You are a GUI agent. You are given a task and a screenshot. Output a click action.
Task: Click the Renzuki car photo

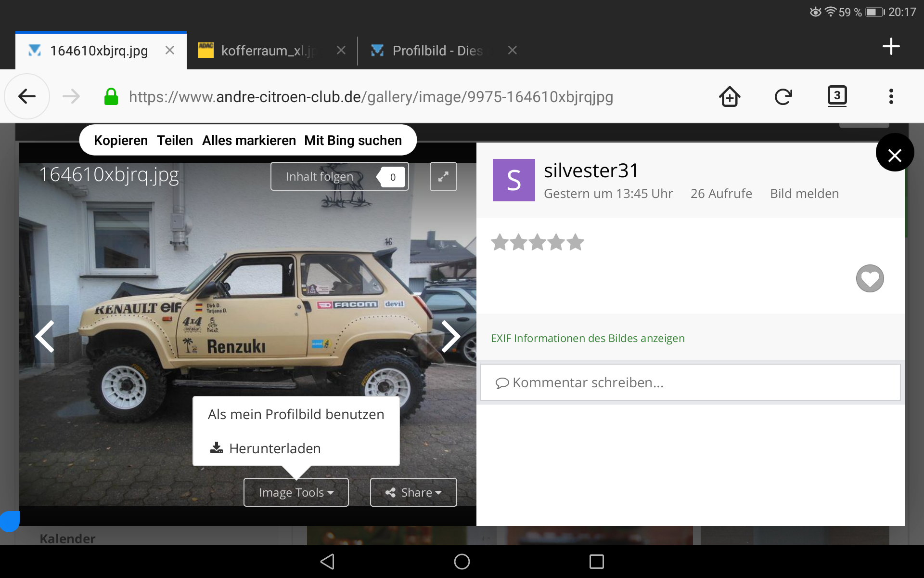click(x=248, y=334)
